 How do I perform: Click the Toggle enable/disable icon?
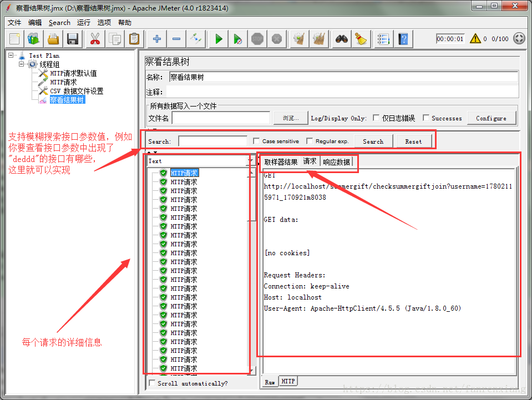point(196,39)
